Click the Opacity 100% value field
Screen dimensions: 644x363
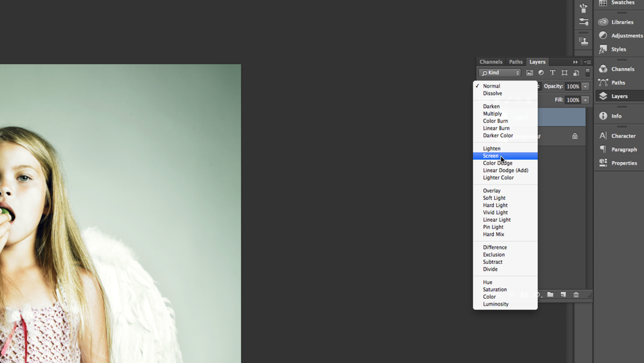[x=573, y=86]
